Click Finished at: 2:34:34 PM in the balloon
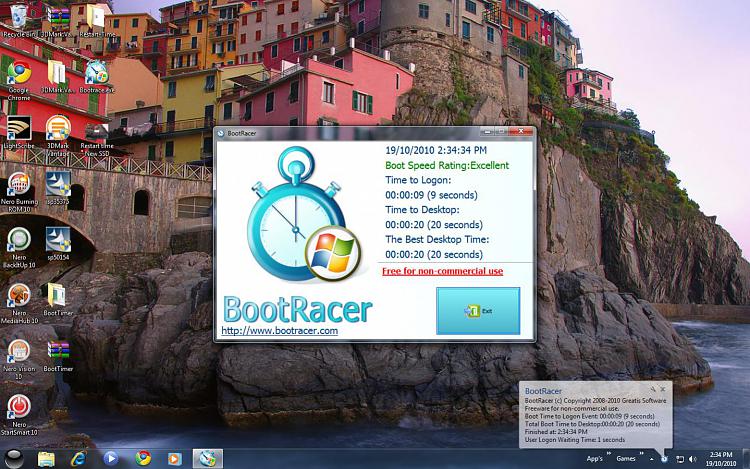 (x=556, y=432)
